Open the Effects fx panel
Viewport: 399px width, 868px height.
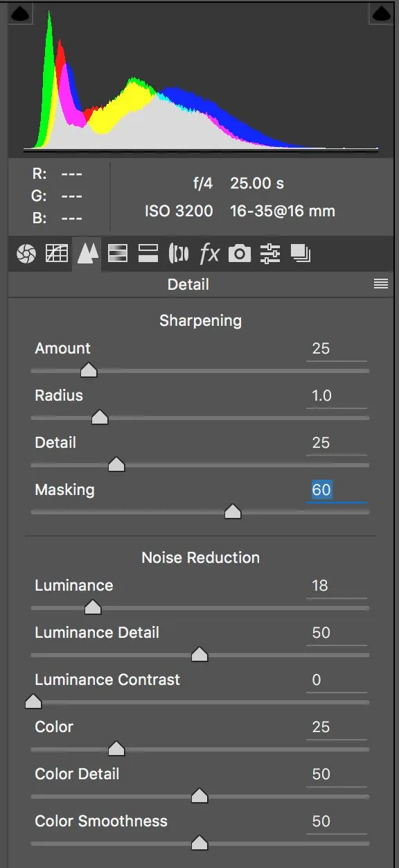coord(209,254)
